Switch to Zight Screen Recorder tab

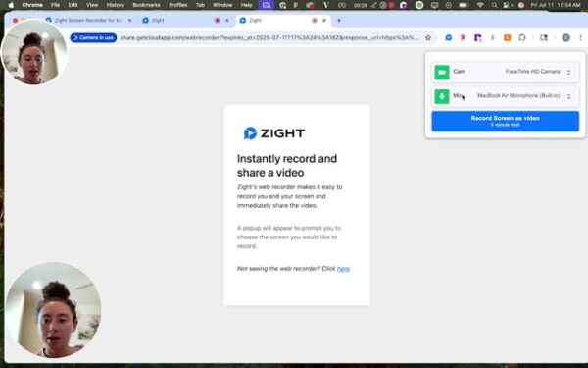(x=88, y=21)
